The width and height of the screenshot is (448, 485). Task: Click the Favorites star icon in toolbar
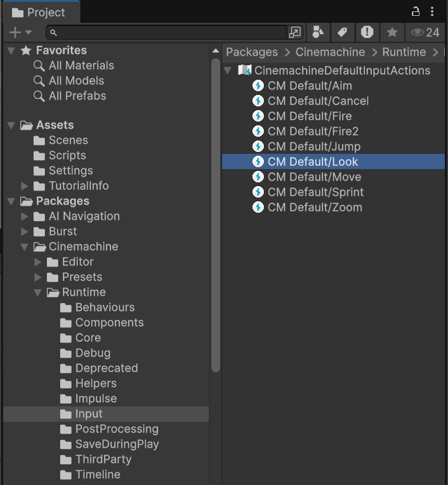392,32
